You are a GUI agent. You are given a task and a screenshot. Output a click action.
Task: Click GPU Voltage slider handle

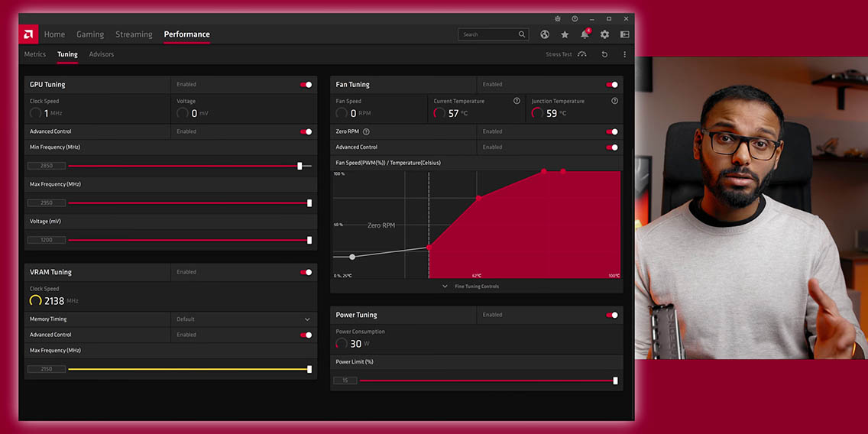coord(309,240)
